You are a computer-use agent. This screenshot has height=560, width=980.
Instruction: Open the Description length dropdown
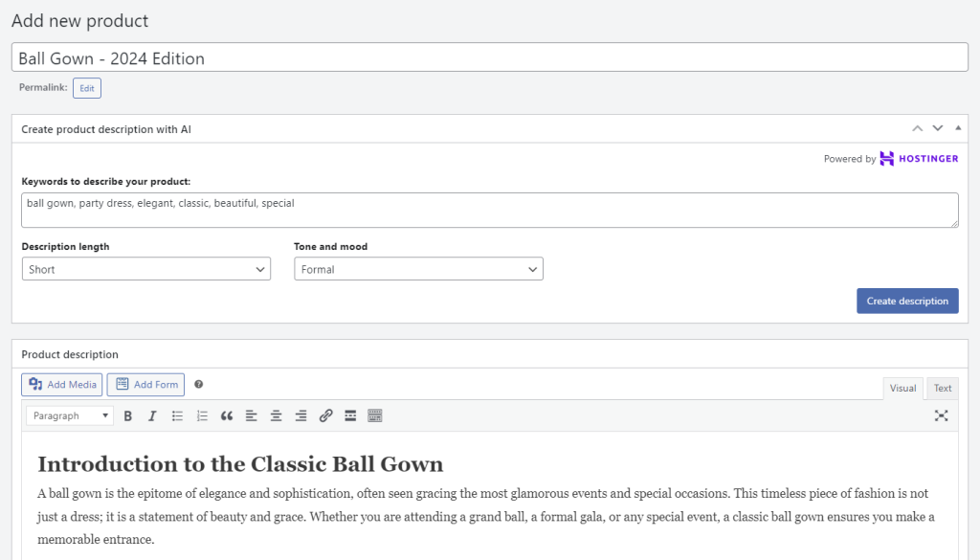point(145,269)
